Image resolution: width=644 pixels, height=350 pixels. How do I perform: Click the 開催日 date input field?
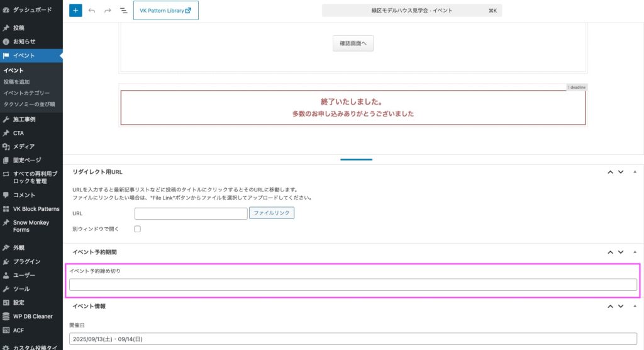353,339
